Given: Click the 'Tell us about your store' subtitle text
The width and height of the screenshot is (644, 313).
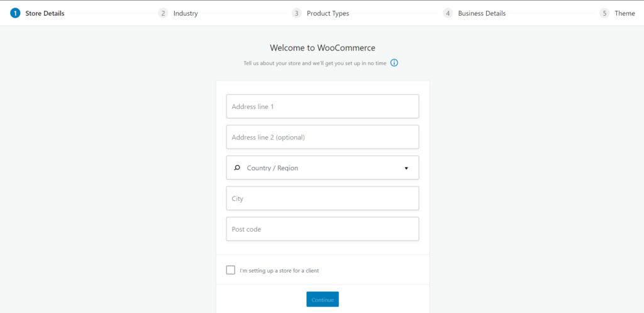Looking at the screenshot, I should coord(314,64).
